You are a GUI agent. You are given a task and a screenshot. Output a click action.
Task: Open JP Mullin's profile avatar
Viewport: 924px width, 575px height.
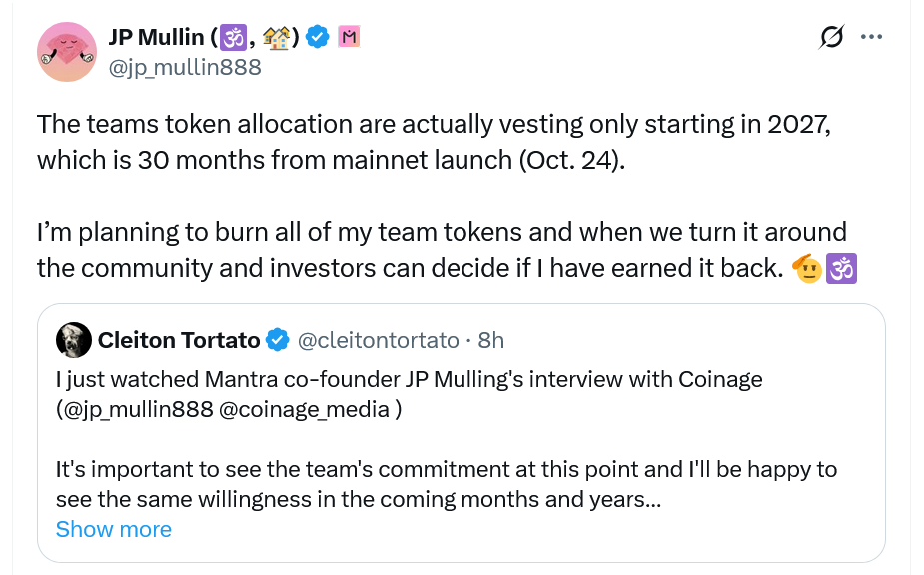[66, 50]
